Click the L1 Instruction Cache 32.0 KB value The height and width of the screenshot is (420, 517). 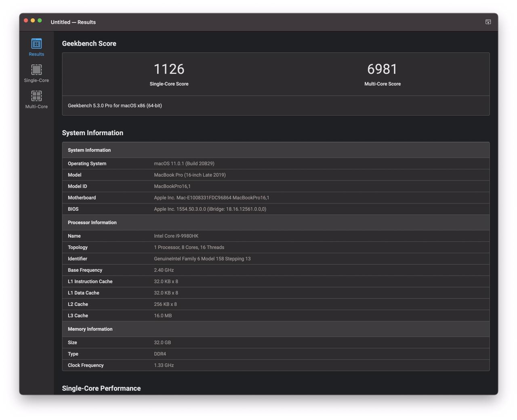[166, 281]
